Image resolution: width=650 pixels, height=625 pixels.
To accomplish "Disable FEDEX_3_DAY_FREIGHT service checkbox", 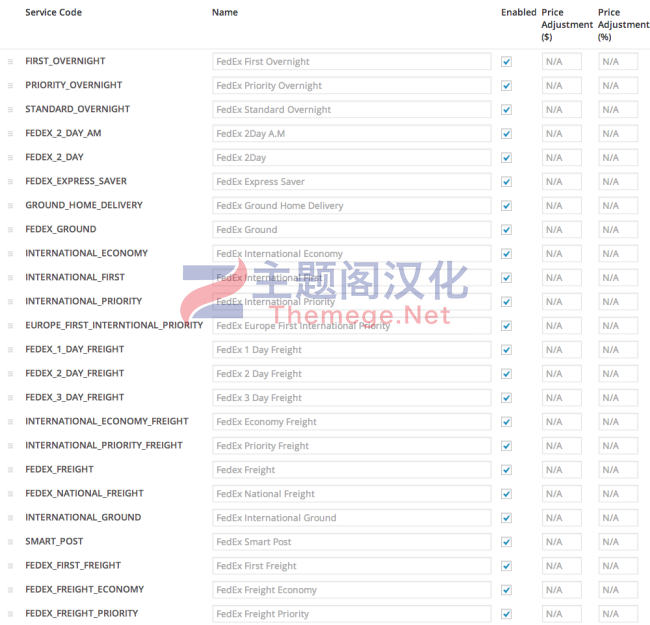I will click(x=506, y=398).
